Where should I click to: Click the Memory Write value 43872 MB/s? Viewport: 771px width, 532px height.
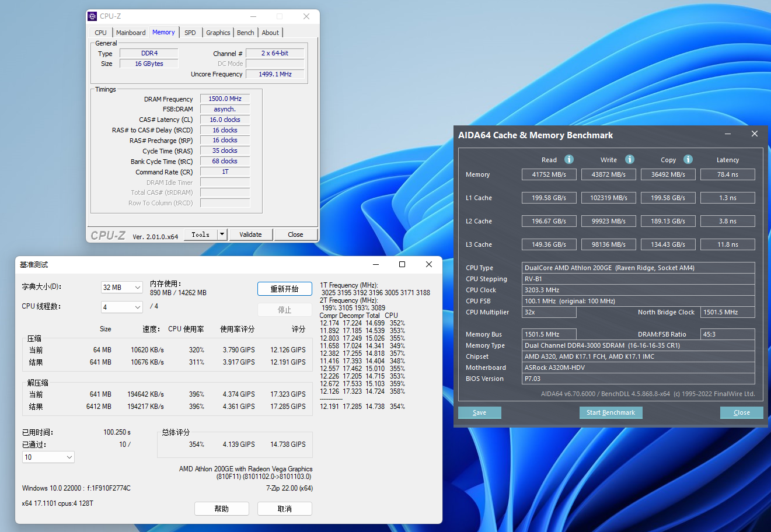tap(609, 174)
